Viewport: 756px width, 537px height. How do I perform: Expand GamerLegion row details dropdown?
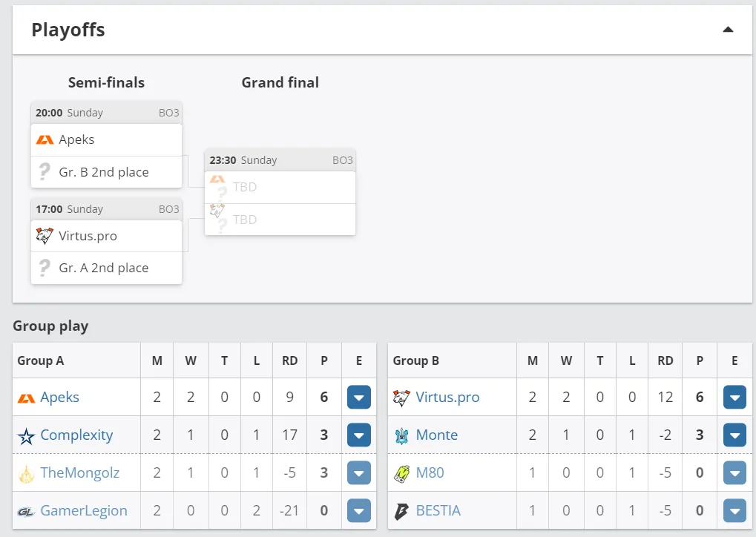359,510
